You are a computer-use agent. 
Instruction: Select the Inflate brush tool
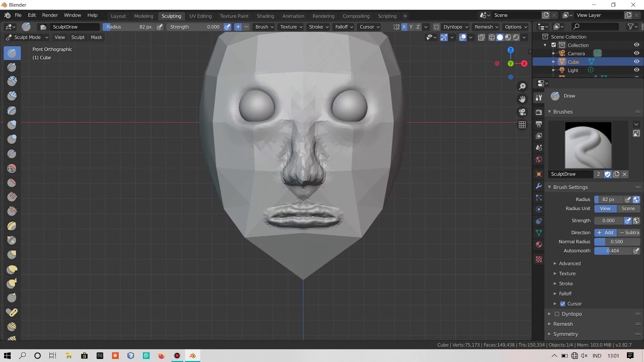[12, 124]
